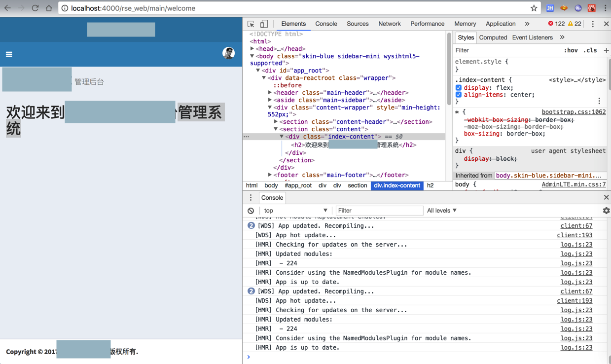Open the console context 'top' dropdown

pyautogui.click(x=295, y=211)
